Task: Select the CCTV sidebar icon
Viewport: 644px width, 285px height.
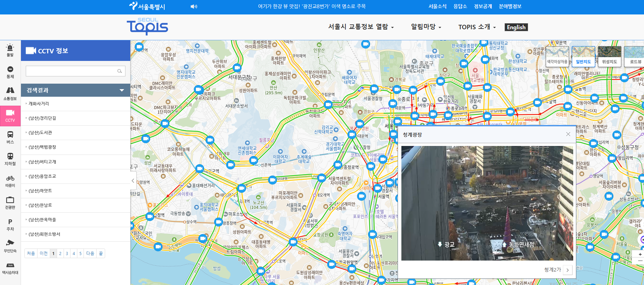Action: 10,116
